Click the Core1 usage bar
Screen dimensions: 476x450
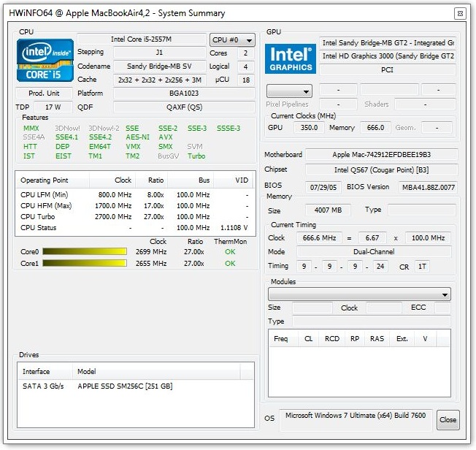pyautogui.click(x=85, y=263)
